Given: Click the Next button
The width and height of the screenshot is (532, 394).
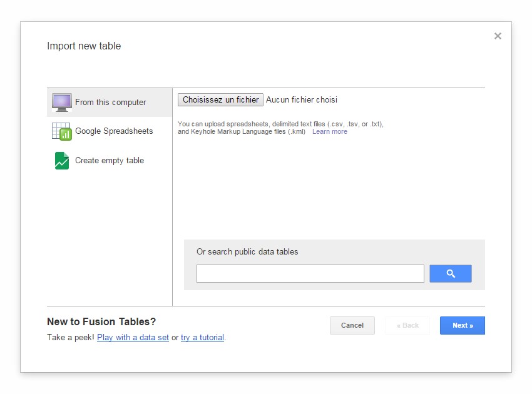Looking at the screenshot, I should pyautogui.click(x=463, y=325).
